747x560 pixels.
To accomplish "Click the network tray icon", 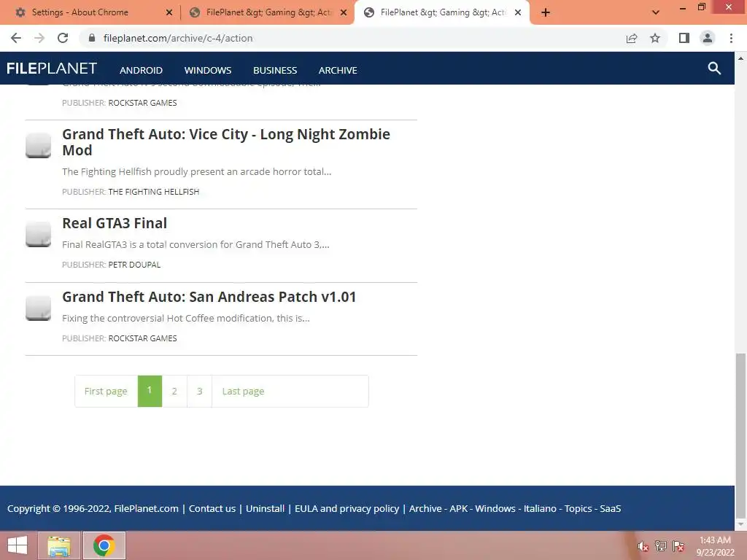I will (x=661, y=546).
